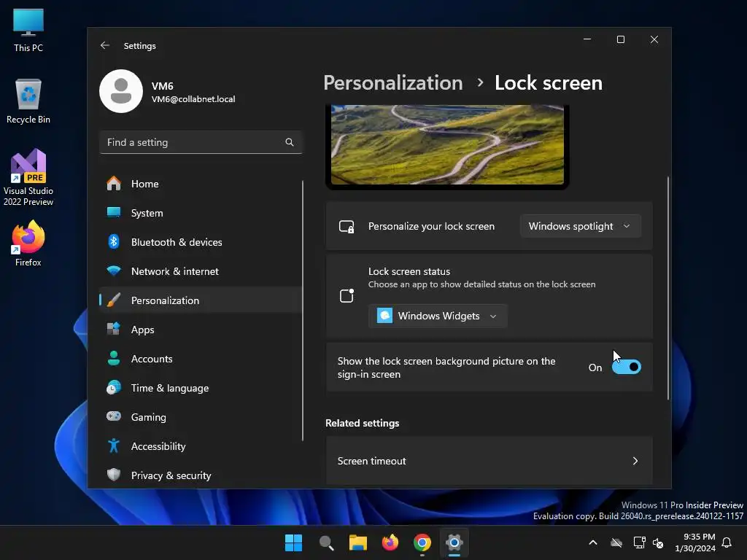Click the Apps grid icon
747x560 pixels.
(x=113, y=329)
